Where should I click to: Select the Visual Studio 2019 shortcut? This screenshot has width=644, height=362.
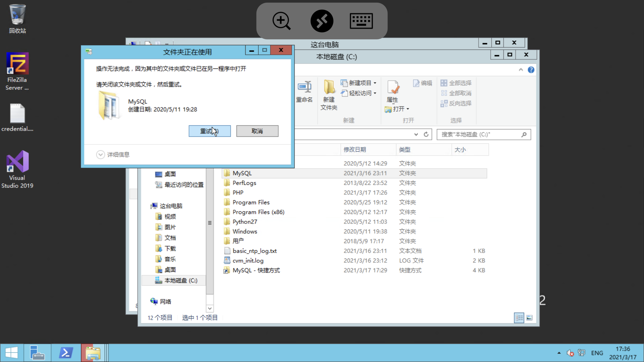click(17, 170)
